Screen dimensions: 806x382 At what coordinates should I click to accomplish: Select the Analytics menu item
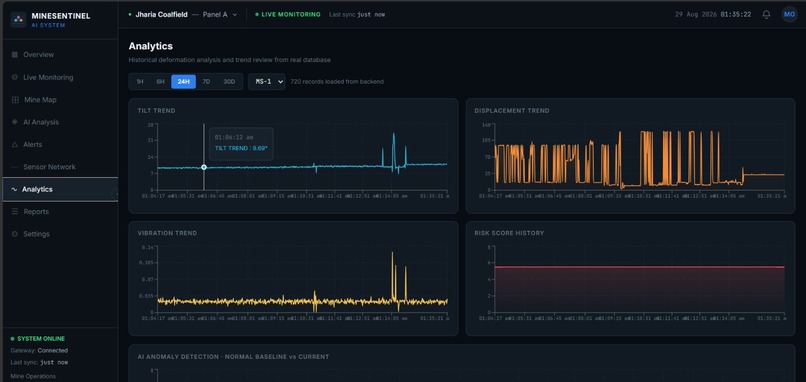(60, 189)
